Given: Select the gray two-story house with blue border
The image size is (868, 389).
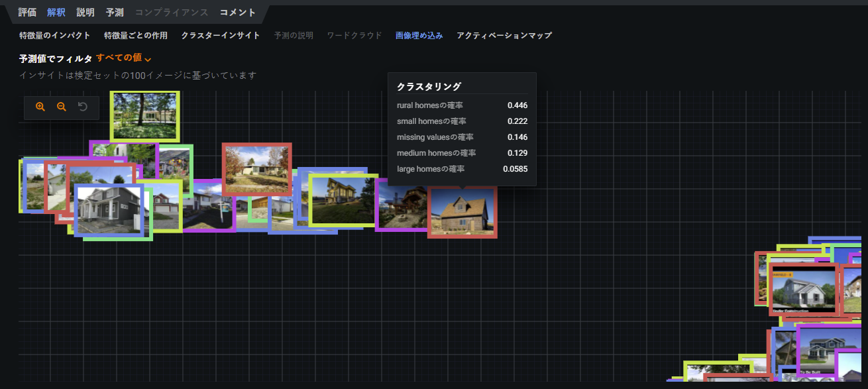Looking at the screenshot, I should tap(108, 209).
